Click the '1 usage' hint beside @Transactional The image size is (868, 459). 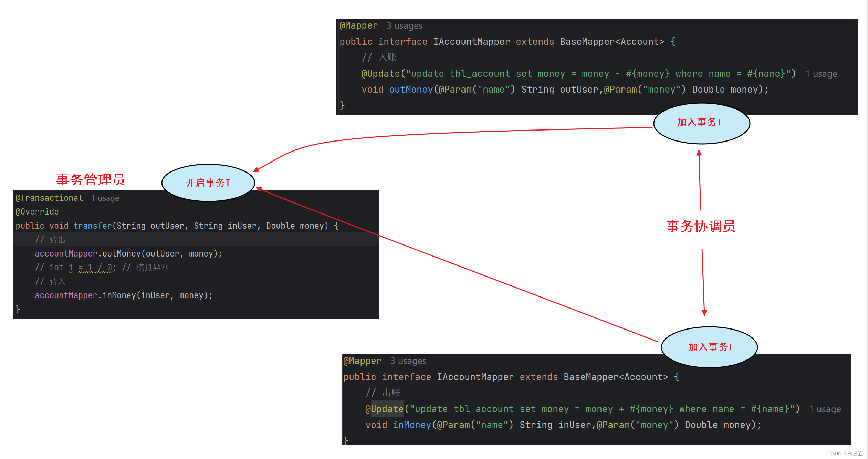[105, 198]
